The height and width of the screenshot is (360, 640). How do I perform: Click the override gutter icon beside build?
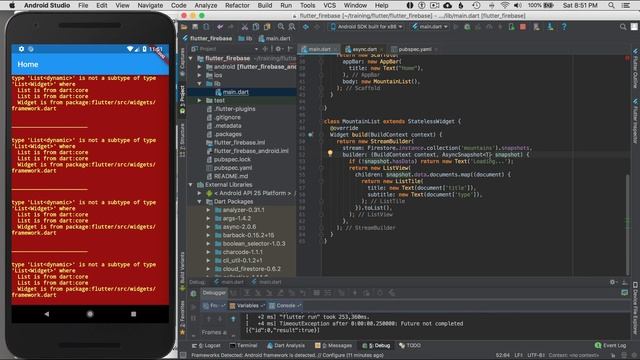[x=311, y=134]
